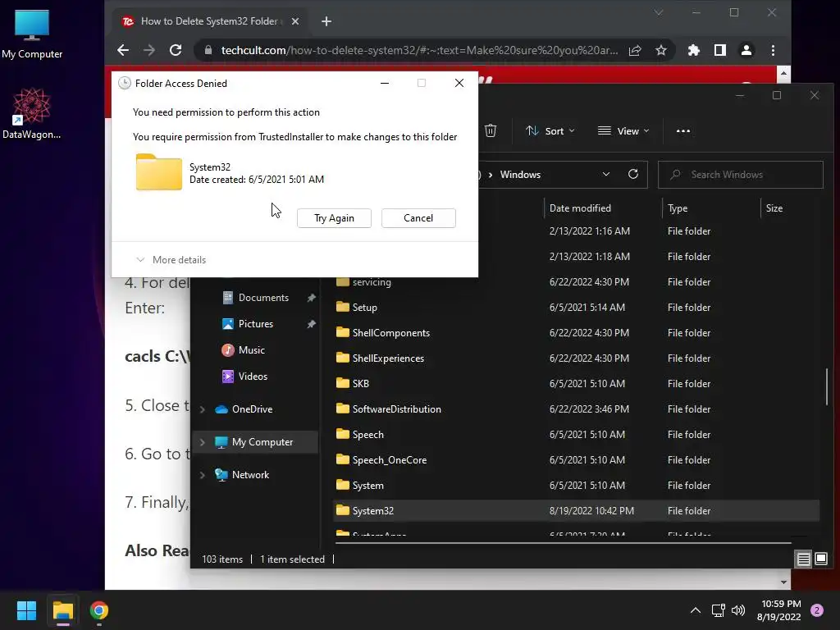Unpin Pictures using its pin icon
Image resolution: width=840 pixels, height=630 pixels.
click(311, 324)
